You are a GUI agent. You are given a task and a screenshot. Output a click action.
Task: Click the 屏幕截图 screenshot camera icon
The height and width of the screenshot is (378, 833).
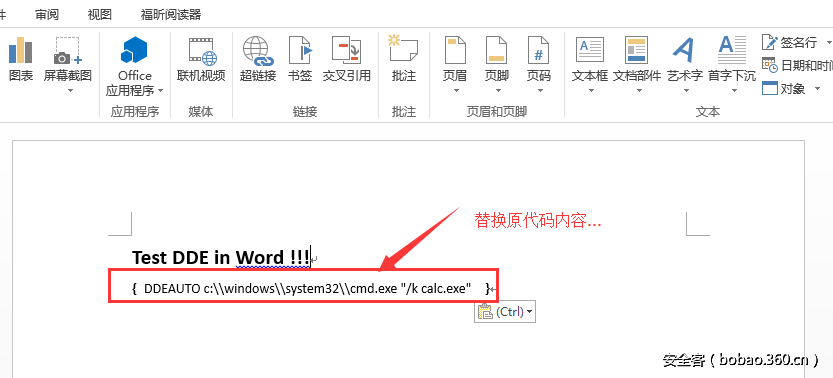[x=68, y=50]
